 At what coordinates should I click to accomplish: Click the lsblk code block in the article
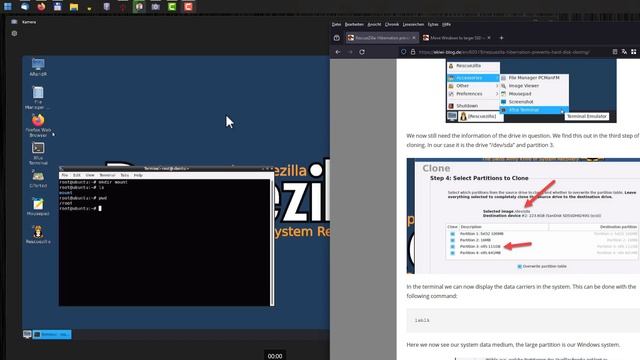click(523, 320)
